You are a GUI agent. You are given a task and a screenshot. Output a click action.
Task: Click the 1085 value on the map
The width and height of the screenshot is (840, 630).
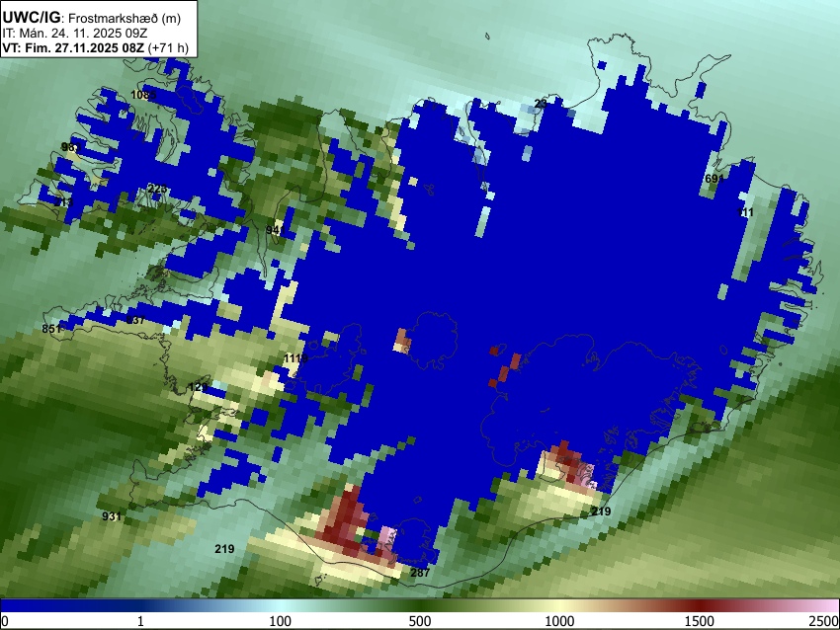point(143,95)
